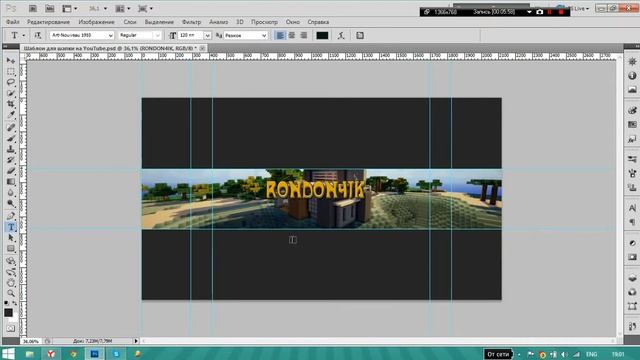Screen dimensions: 640x360
Task: Select the Gradient tool
Action: [11, 182]
